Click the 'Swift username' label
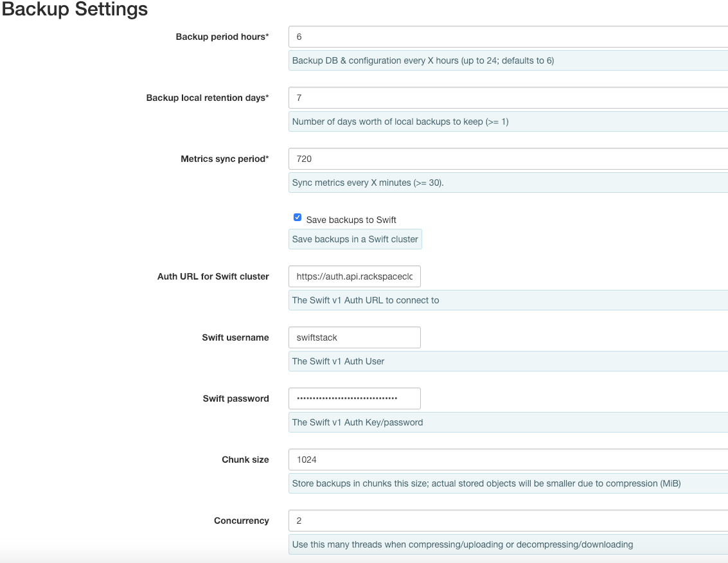The width and height of the screenshot is (728, 563). click(x=235, y=337)
